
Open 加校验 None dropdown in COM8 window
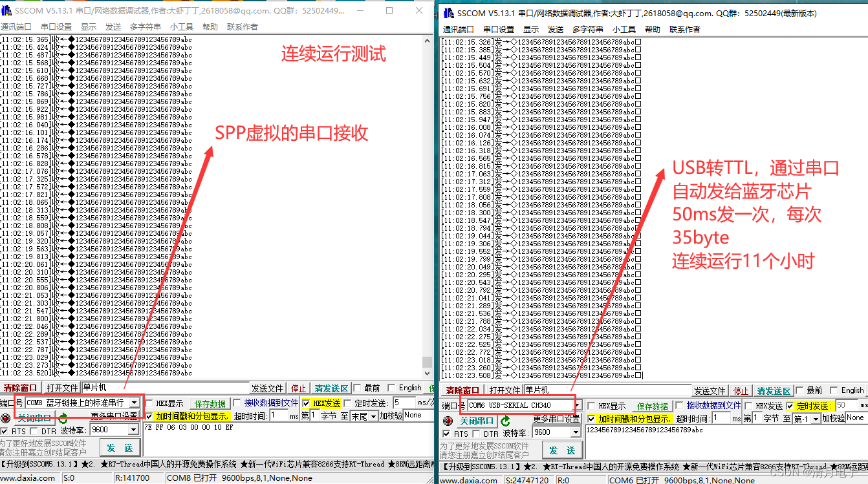(418, 416)
